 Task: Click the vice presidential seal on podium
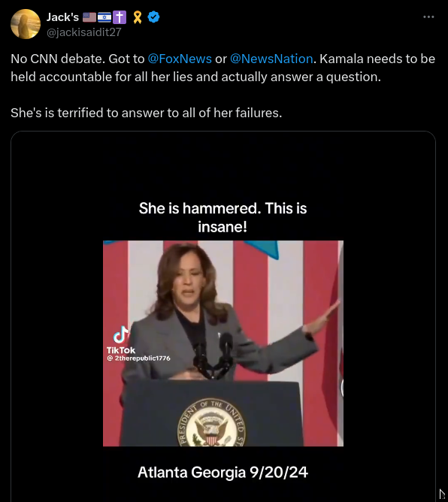click(x=212, y=422)
